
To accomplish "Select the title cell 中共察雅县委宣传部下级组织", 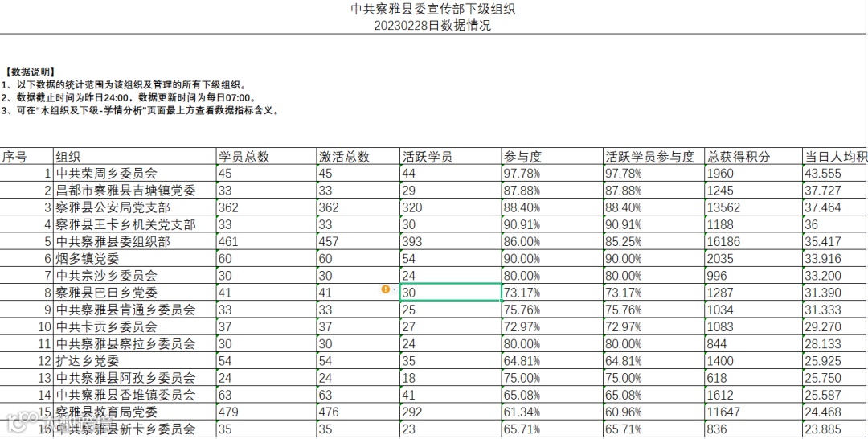I will point(434,10).
